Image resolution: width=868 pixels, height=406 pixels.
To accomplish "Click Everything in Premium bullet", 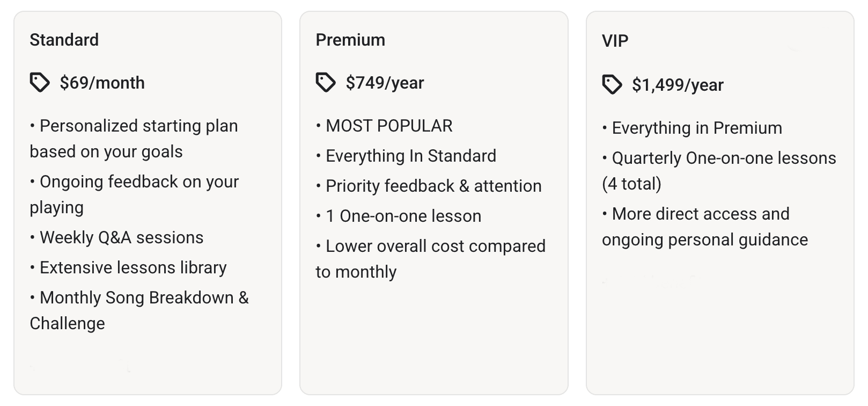I will 697,128.
